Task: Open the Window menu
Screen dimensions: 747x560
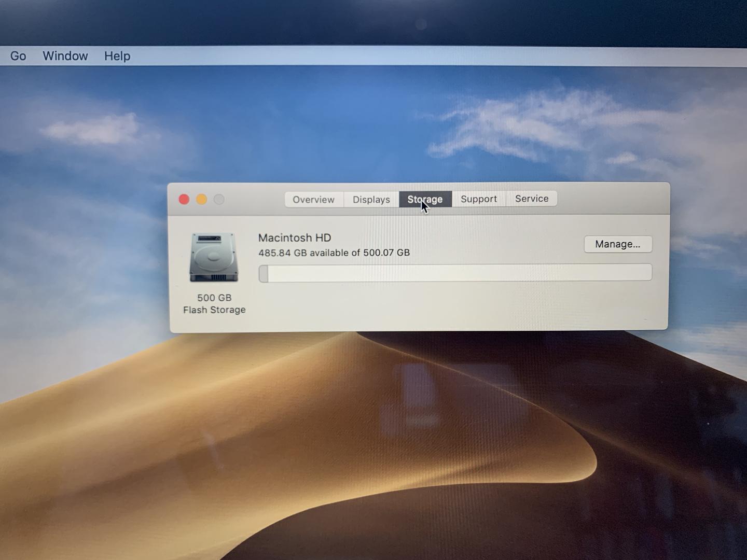Action: pos(65,56)
